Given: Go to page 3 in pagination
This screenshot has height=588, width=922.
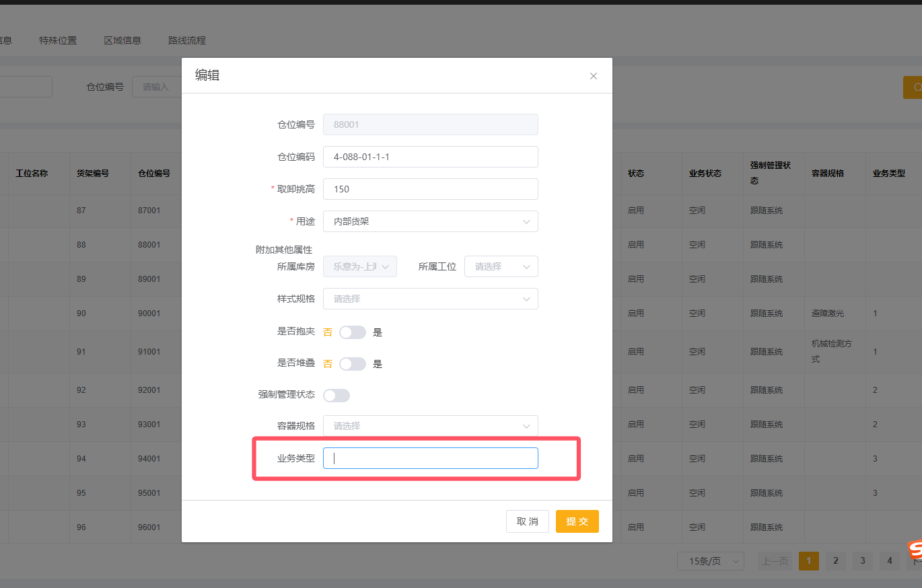Looking at the screenshot, I should [x=863, y=561].
